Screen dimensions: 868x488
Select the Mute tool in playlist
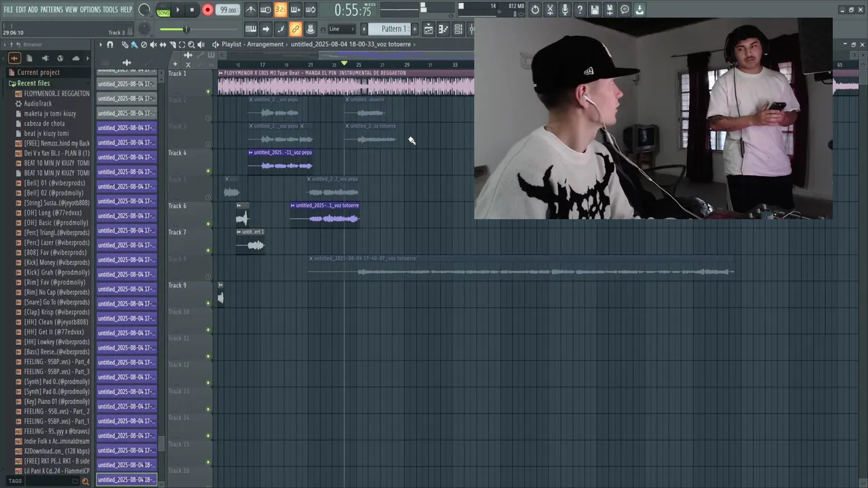point(153,45)
